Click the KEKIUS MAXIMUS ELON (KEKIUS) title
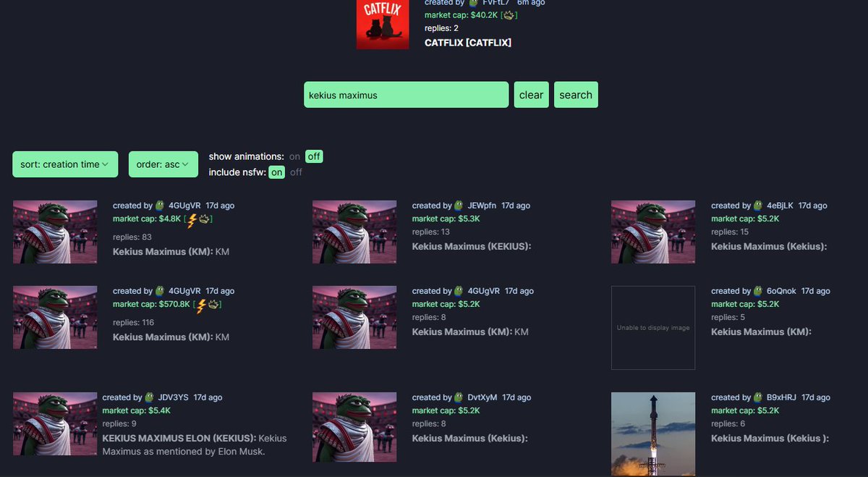 point(179,439)
